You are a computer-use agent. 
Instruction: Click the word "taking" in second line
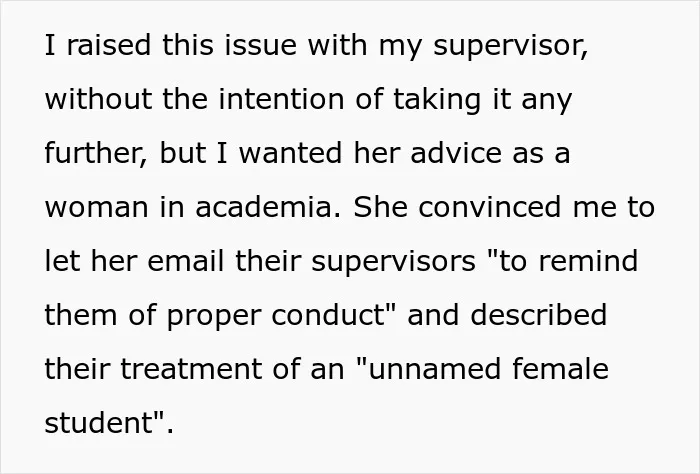tap(437, 101)
